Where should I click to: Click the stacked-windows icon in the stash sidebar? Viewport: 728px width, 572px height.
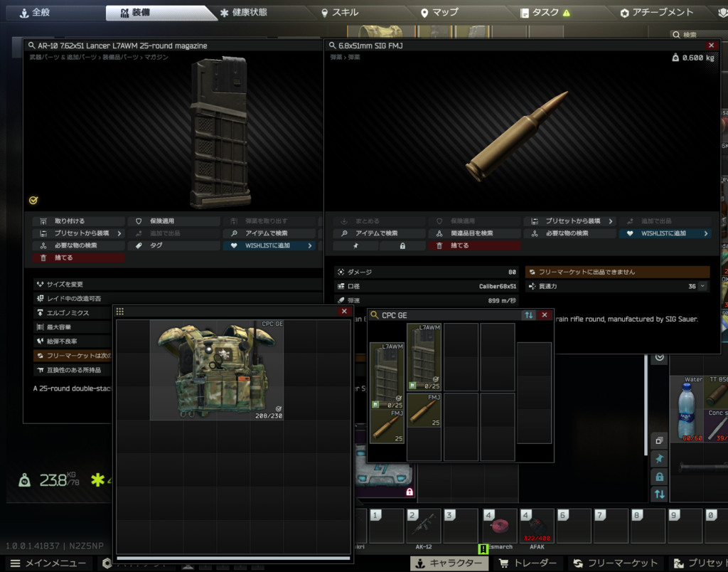pyautogui.click(x=659, y=441)
